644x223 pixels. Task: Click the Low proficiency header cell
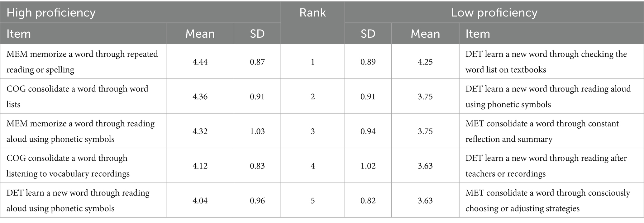494,13
